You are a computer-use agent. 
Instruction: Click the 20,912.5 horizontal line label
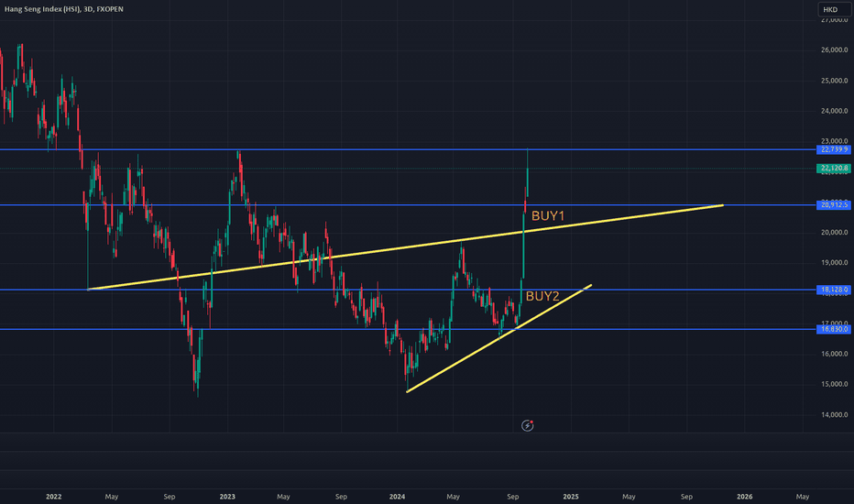tap(834, 205)
